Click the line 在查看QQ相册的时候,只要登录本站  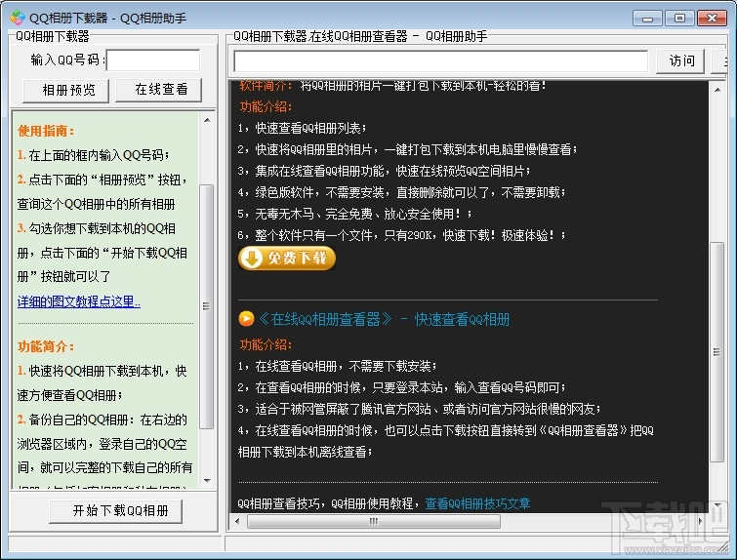[x=402, y=387]
